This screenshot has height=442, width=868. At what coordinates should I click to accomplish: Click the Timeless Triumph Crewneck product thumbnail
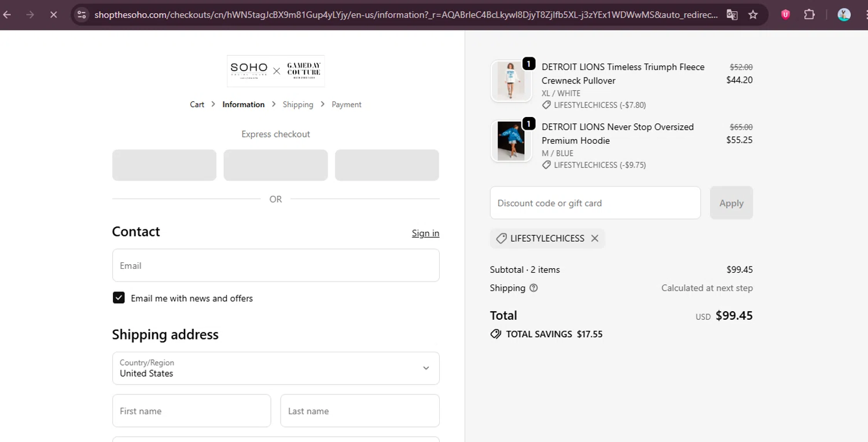(x=511, y=81)
